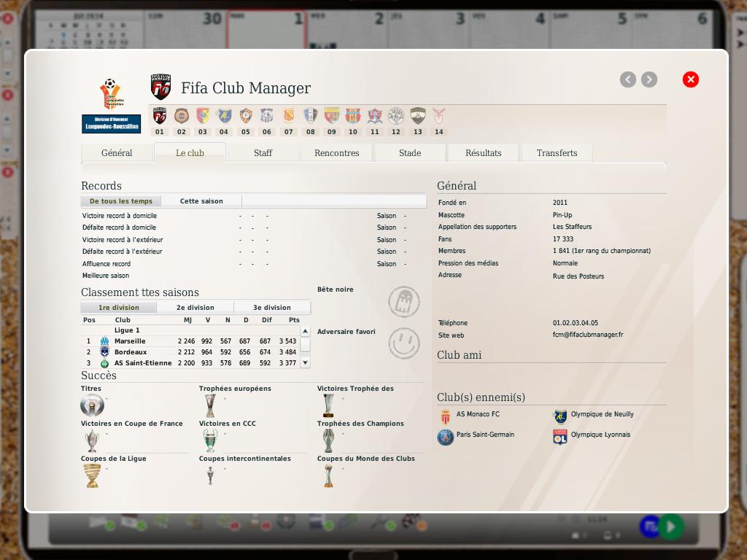
Task: Select club crest number 03
Action: pyautogui.click(x=203, y=116)
